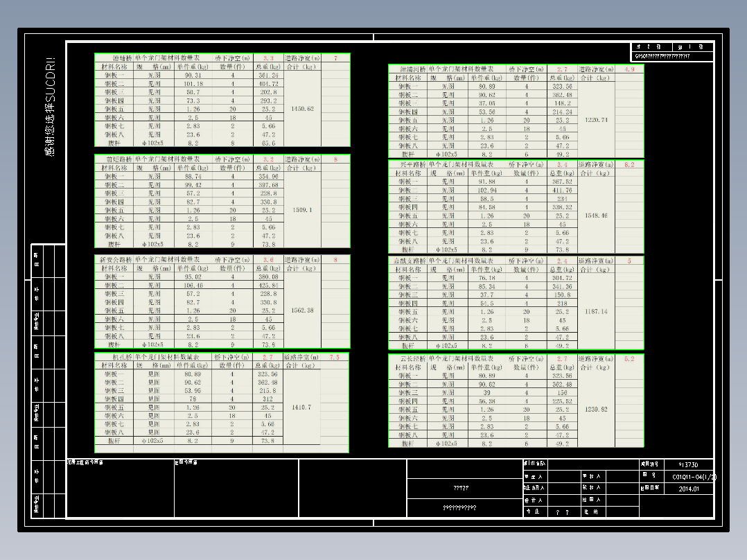The width and height of the screenshot is (747, 560).
Task: Click the 85.34 unit weight cell
Action: (487, 286)
